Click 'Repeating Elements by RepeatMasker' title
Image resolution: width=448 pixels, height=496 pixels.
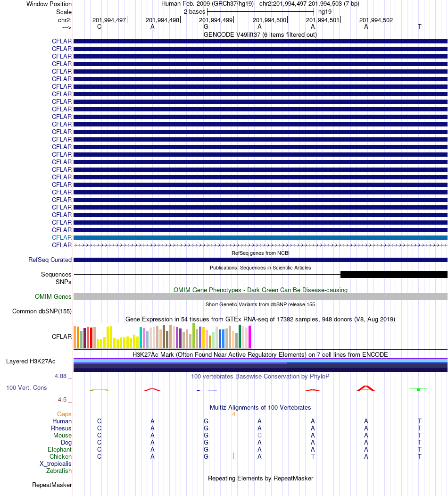point(260,478)
